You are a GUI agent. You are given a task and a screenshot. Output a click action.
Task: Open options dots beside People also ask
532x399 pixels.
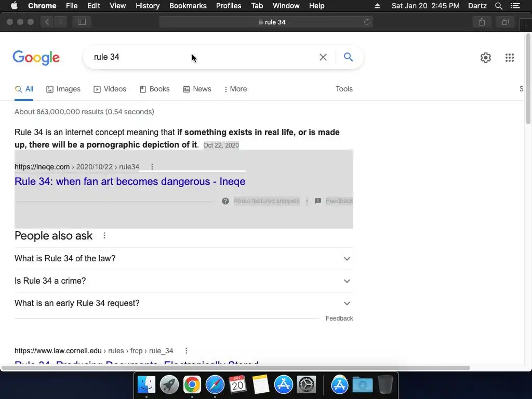(104, 235)
